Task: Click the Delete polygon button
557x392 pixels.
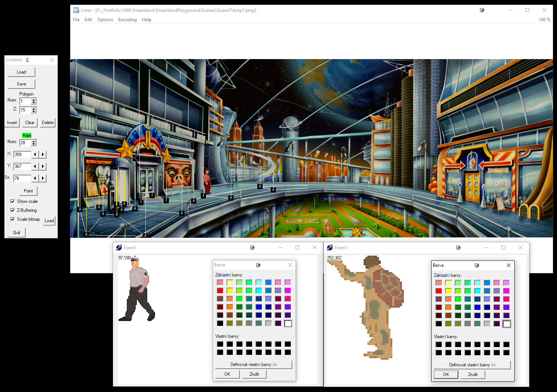Action: 48,123
